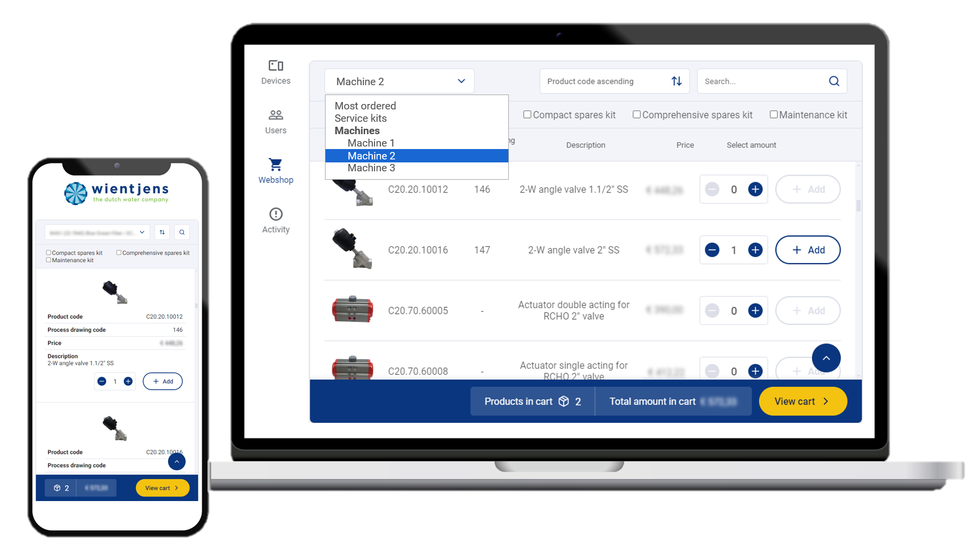Image resolution: width=980 pixels, height=557 pixels.
Task: Open the Users section
Action: pyautogui.click(x=275, y=121)
